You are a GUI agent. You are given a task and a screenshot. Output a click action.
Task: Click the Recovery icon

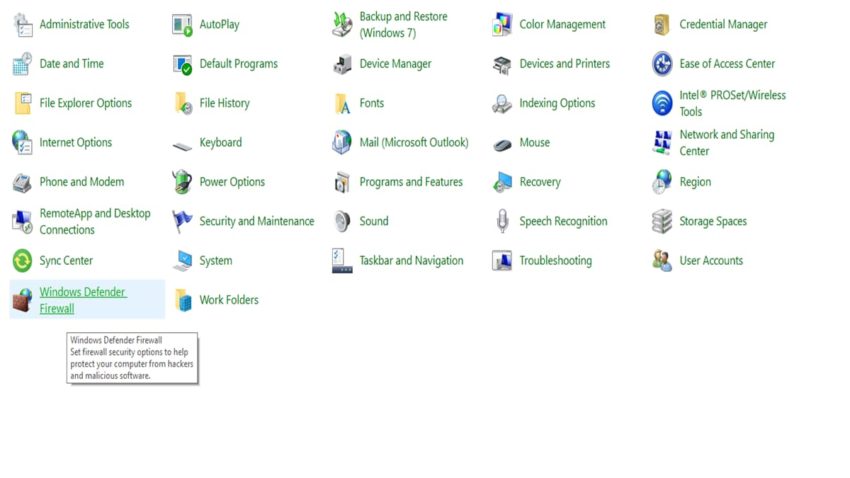click(x=502, y=182)
